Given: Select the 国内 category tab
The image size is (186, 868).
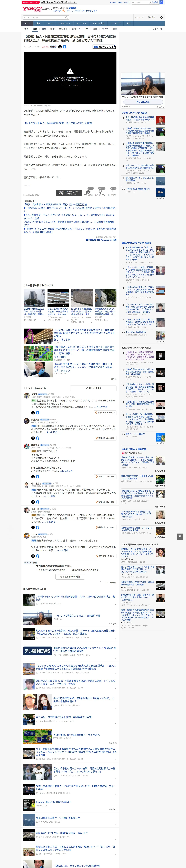Looking at the screenshot, I should (x=35, y=29).
